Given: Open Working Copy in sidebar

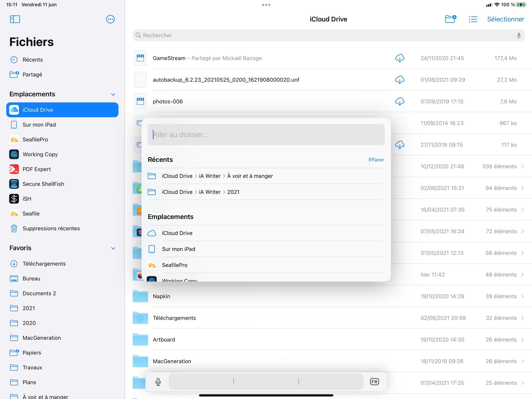Looking at the screenshot, I should pos(62,154).
